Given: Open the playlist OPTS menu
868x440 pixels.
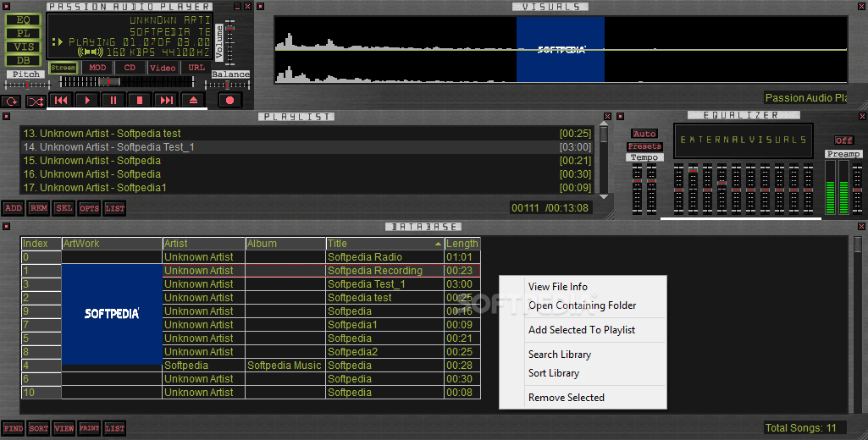Looking at the screenshot, I should pos(89,208).
